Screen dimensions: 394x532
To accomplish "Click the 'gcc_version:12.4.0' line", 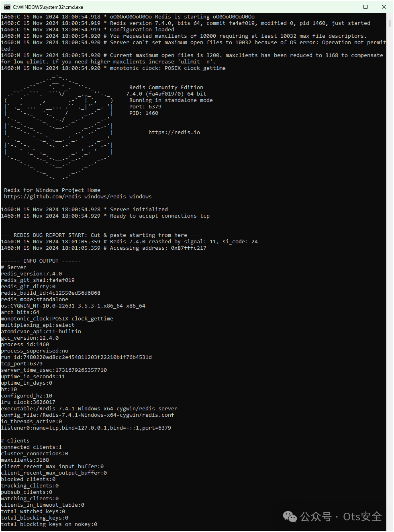I will click(x=30, y=338).
